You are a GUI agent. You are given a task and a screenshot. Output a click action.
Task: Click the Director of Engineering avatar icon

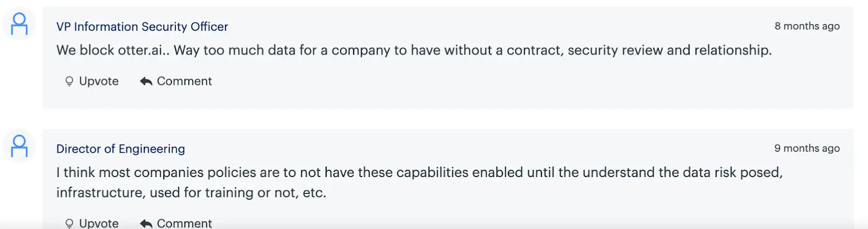[19, 146]
